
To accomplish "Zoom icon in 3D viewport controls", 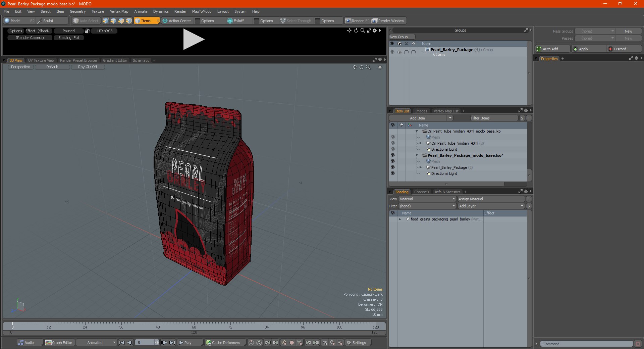I will tap(368, 67).
